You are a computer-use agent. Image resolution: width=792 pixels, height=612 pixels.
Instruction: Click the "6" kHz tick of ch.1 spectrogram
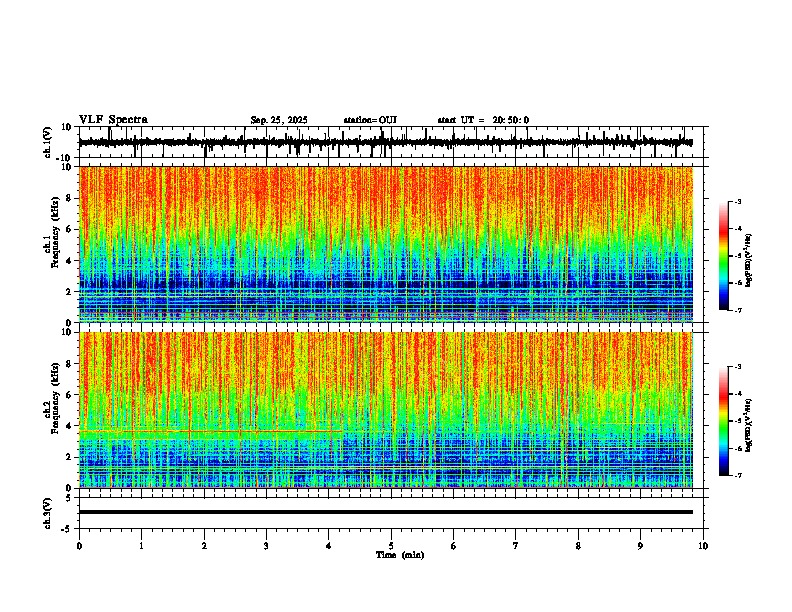(x=70, y=230)
